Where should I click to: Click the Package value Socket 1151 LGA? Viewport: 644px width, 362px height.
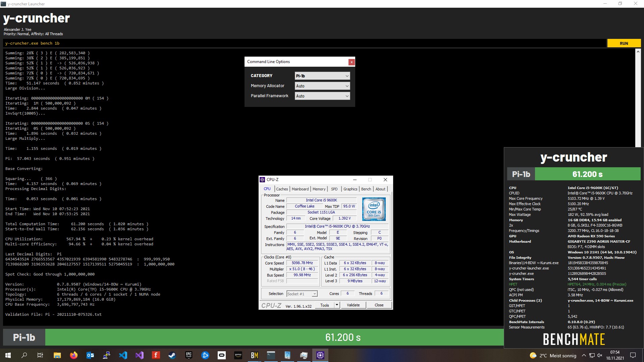click(x=321, y=212)
